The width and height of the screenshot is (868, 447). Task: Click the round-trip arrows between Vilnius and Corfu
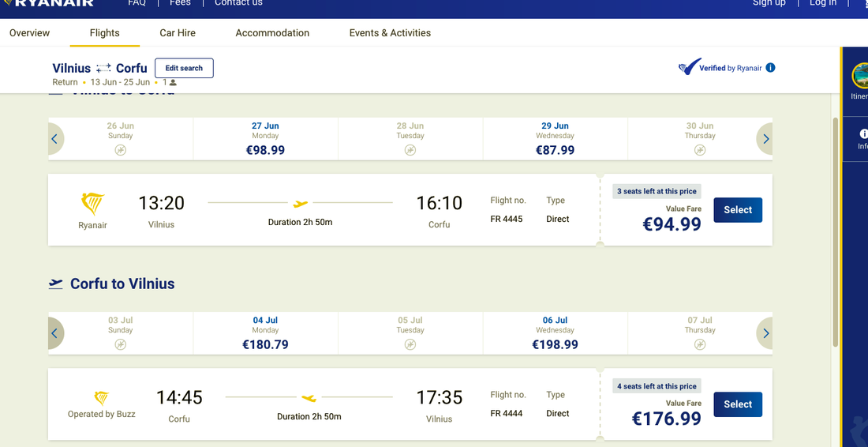point(103,69)
